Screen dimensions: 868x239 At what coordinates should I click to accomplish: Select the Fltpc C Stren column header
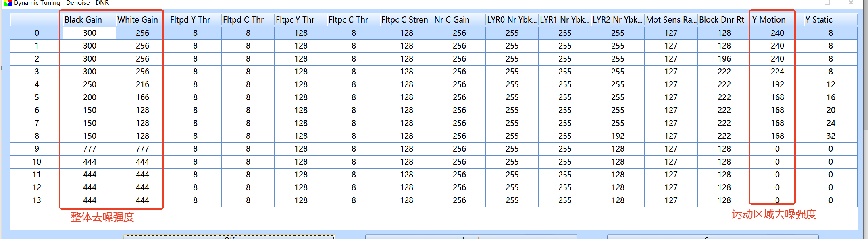pos(404,20)
